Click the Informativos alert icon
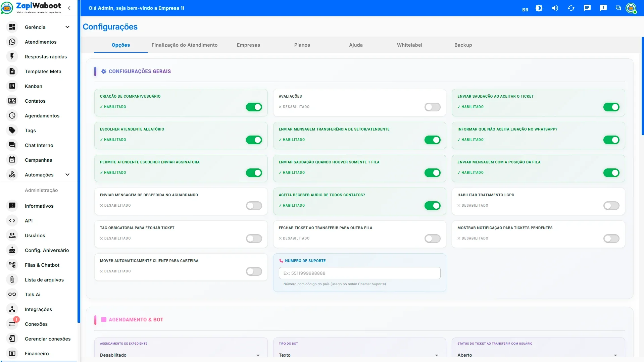Screen dimensions: 644x362 pos(12,206)
